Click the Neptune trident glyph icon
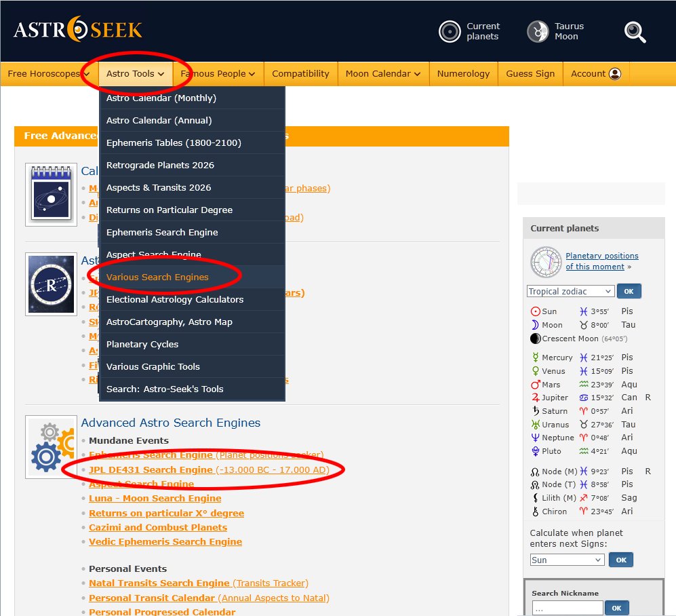Screen dimensions: 676x616 536,438
